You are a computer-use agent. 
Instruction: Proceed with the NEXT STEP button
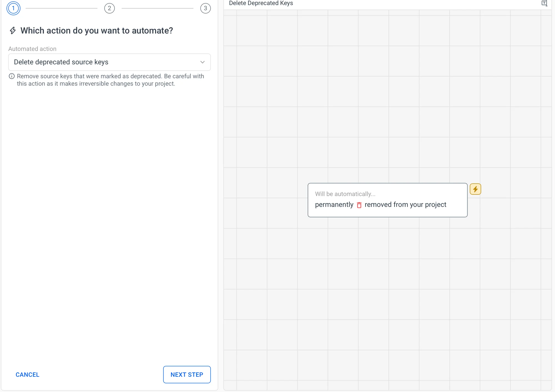pos(187,375)
